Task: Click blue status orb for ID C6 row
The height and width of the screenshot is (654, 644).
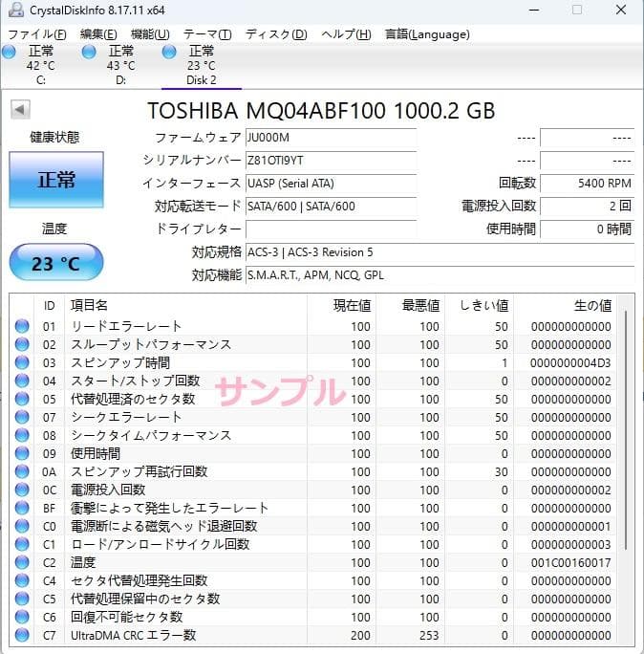Action: [22, 617]
